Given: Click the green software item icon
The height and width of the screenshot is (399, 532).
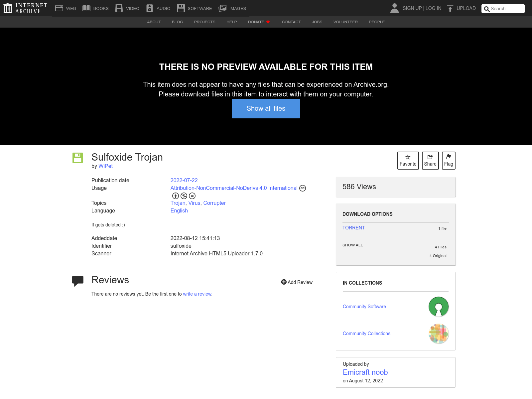Looking at the screenshot, I should (77, 158).
